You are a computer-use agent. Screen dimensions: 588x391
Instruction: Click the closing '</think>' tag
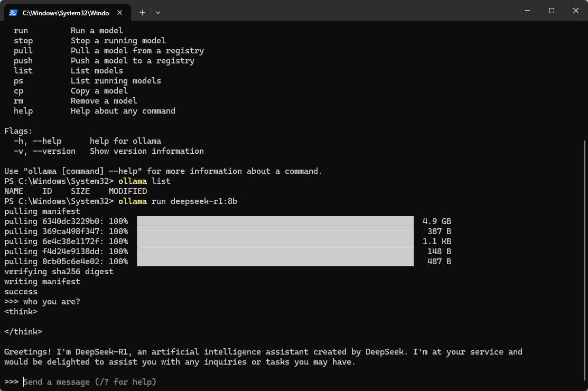[x=23, y=332]
